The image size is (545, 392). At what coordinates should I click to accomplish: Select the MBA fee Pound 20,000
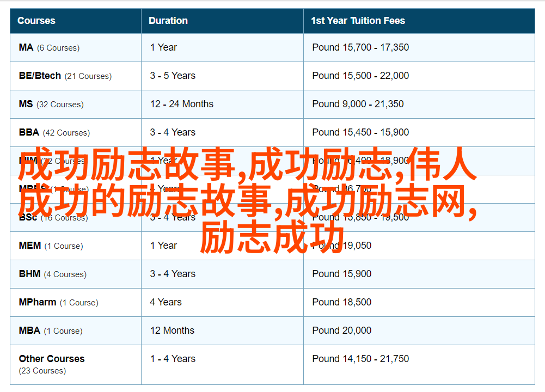(342, 330)
